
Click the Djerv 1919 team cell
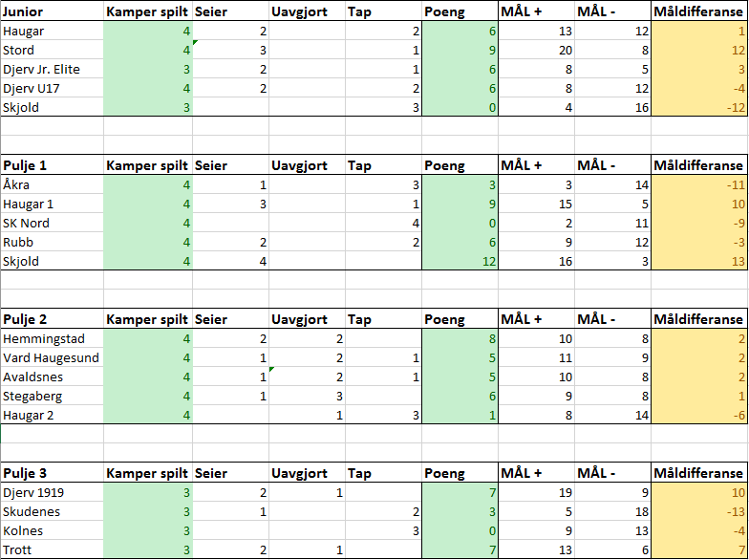(x=52, y=492)
